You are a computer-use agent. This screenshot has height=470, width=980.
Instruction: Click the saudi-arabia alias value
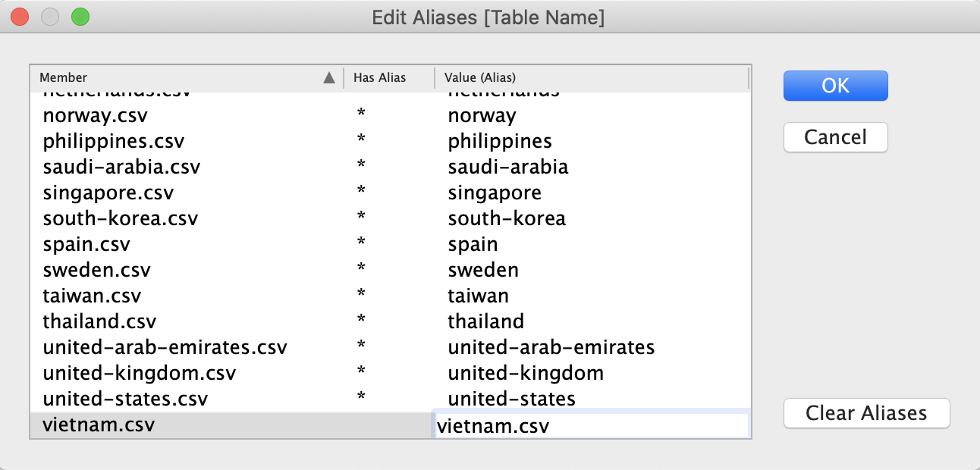coord(507,167)
